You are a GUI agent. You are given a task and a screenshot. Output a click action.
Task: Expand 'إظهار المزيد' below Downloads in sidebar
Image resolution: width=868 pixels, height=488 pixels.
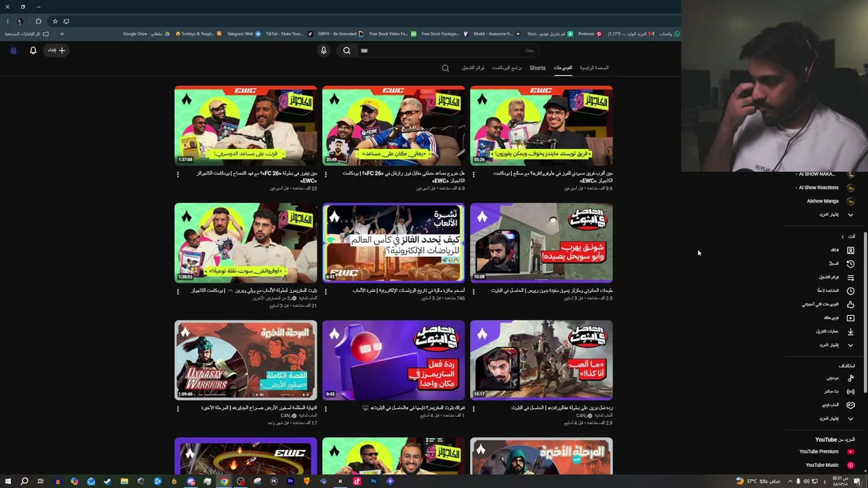click(835, 345)
